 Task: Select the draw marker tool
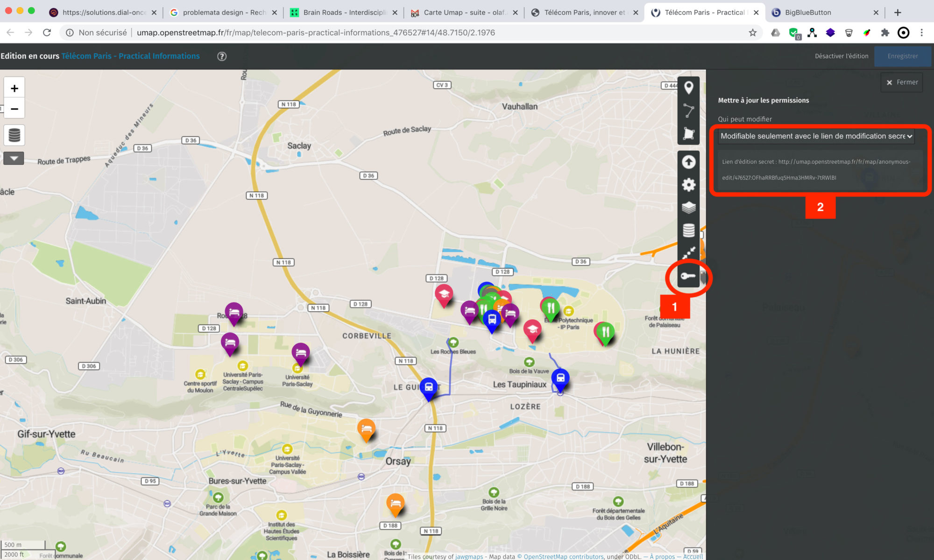(x=688, y=88)
